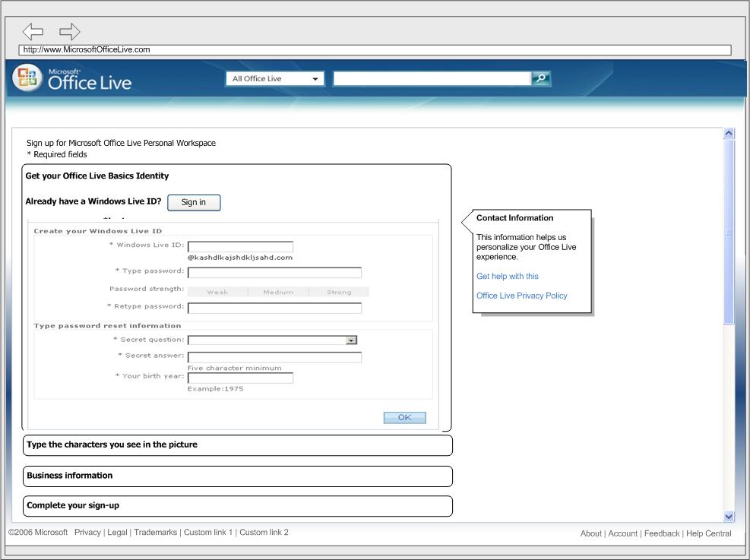This screenshot has height=560, width=750.
Task: Open the Trademarks footer link
Action: point(156,532)
